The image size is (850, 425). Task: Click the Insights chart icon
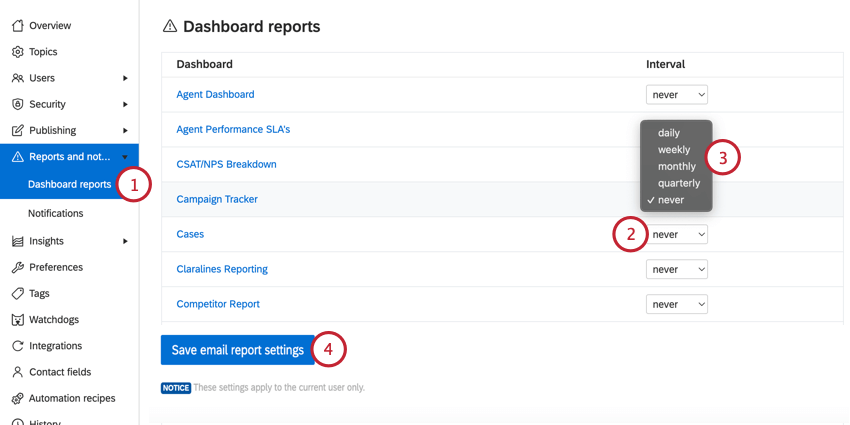click(x=18, y=241)
